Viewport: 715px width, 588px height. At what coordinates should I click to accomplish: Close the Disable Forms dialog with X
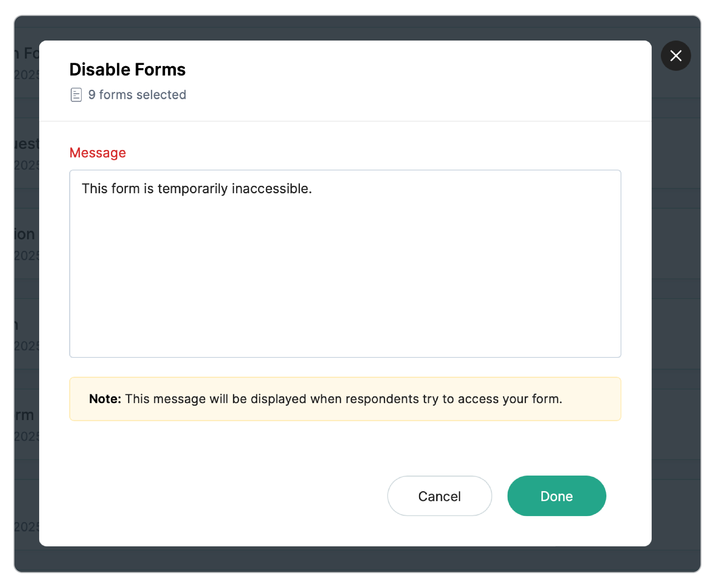(x=676, y=56)
